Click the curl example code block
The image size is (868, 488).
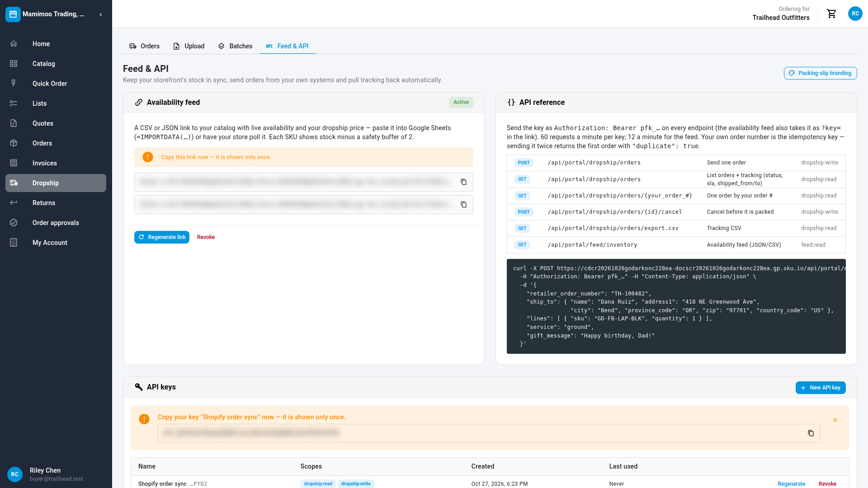click(x=676, y=306)
